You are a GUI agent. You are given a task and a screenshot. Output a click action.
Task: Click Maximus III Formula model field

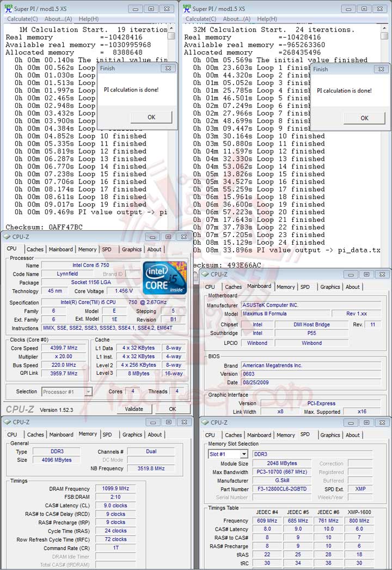(286, 313)
